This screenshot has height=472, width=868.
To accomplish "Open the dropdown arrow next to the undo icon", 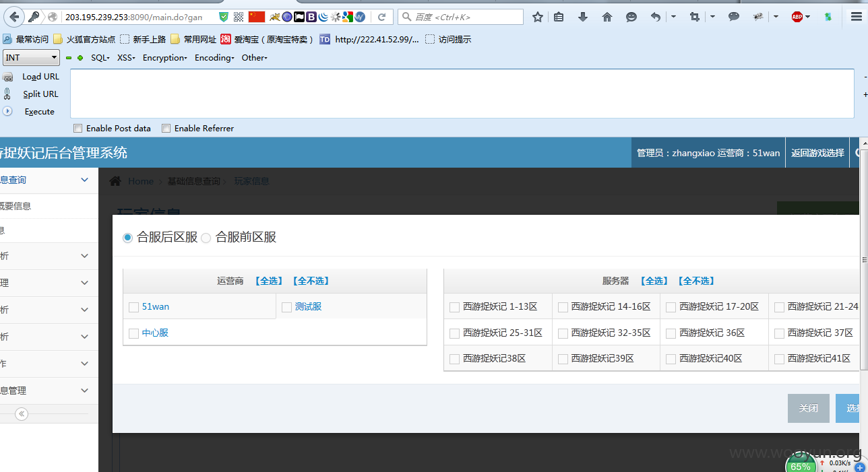I will [673, 17].
